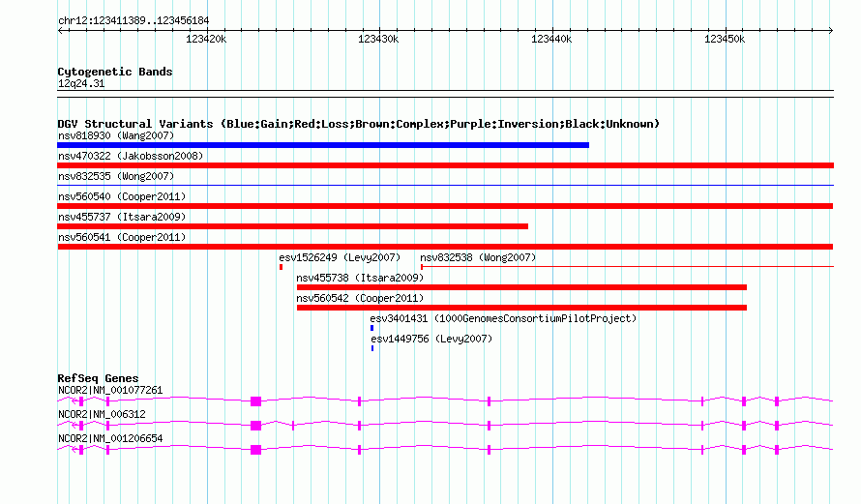Open the esv1449756 (Levy2007) label
861x504 pixels.
tap(431, 339)
